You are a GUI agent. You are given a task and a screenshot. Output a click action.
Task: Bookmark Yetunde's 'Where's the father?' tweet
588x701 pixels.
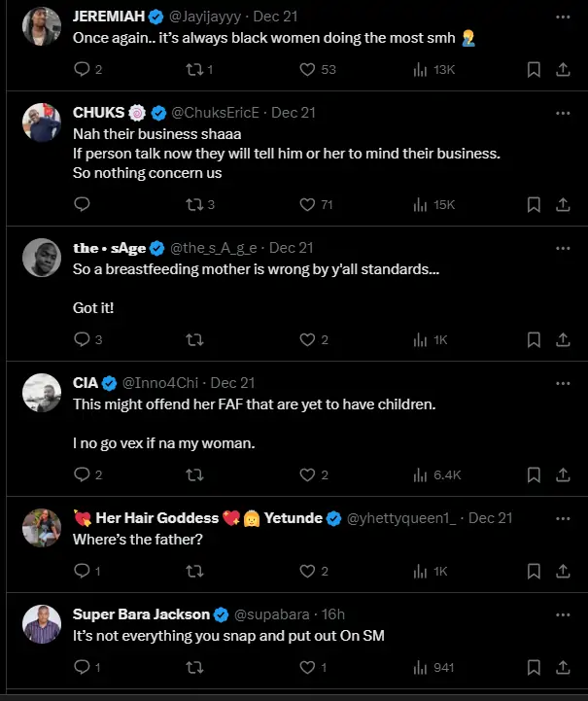click(534, 571)
